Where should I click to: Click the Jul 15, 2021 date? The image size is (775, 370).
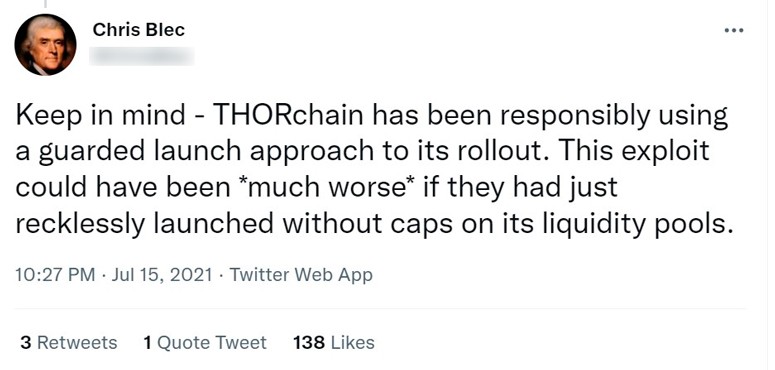coord(162,275)
